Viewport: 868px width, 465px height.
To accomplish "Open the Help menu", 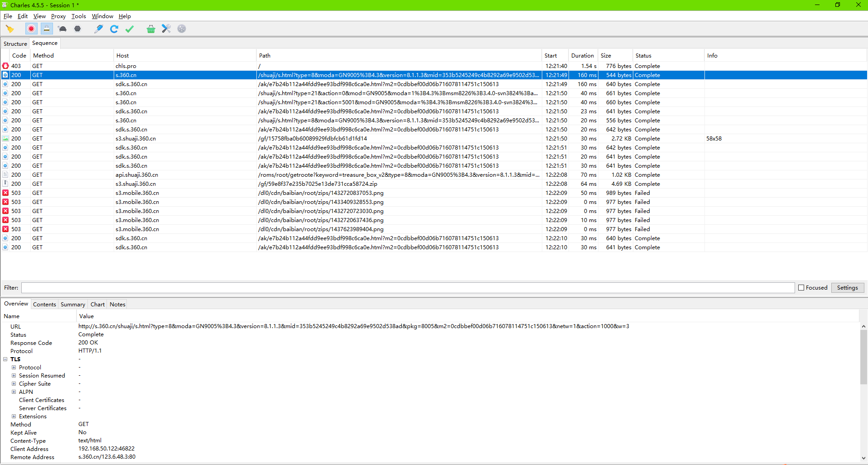I will click(125, 16).
